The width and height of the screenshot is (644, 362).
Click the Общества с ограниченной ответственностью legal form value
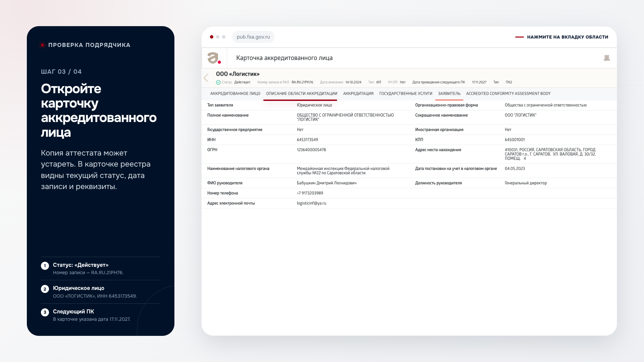(545, 105)
